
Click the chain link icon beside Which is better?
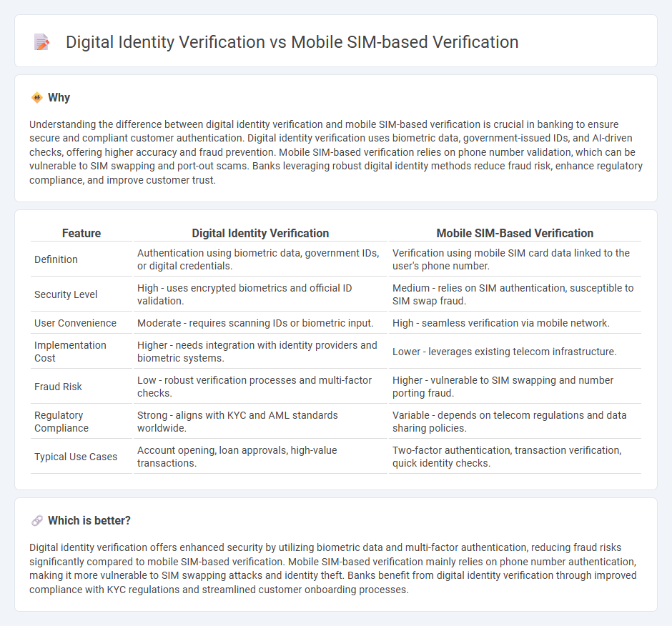(37, 521)
